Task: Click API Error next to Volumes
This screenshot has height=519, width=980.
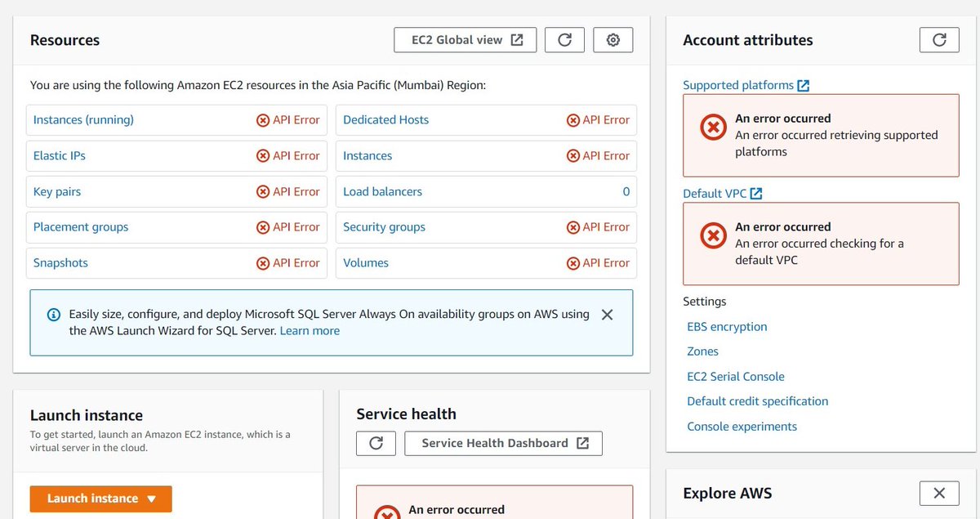Action: [x=598, y=263]
